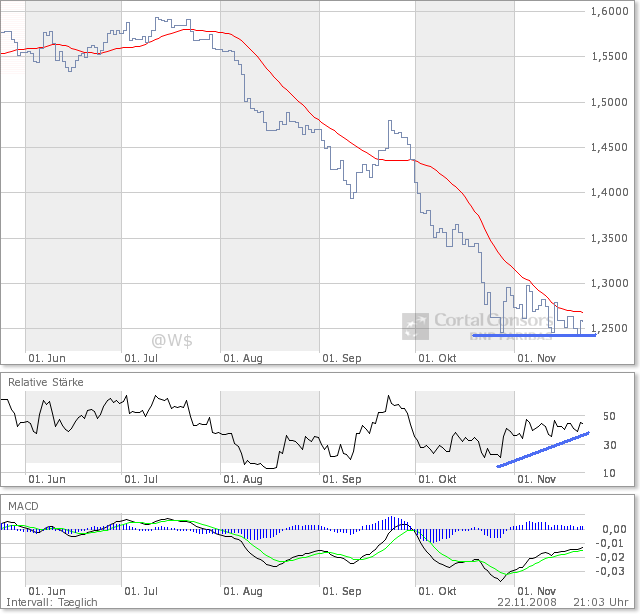The image size is (640, 614).
Task: Click the 30 level on the Relative Stärke axis
Action: point(609,445)
